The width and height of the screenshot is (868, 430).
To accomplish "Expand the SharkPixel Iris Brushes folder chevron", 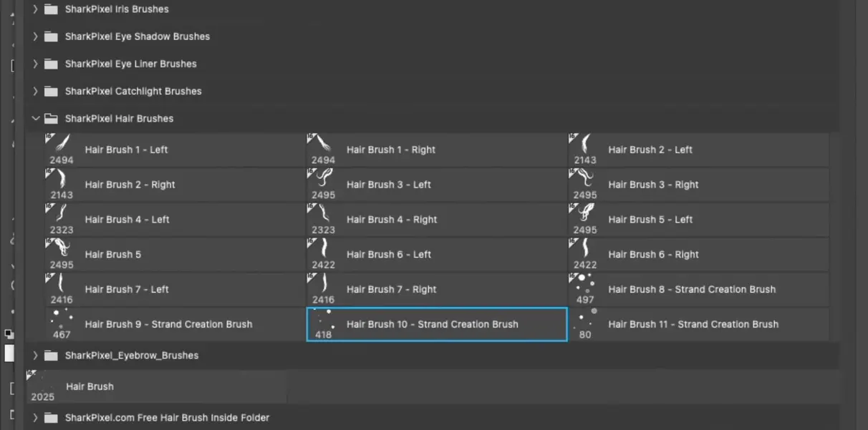I will 35,9.
